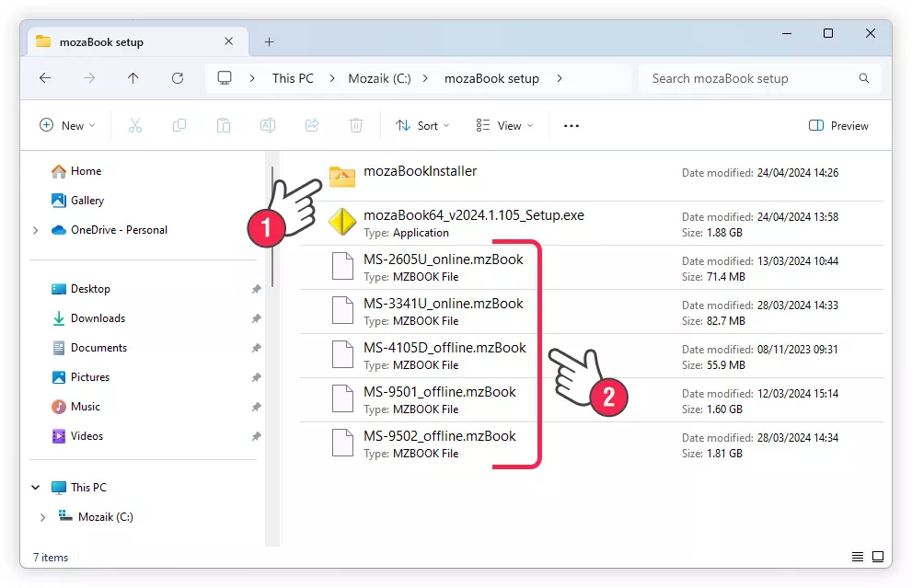Click the Copy icon in toolbar
Screen dimensions: 912x588
click(179, 126)
